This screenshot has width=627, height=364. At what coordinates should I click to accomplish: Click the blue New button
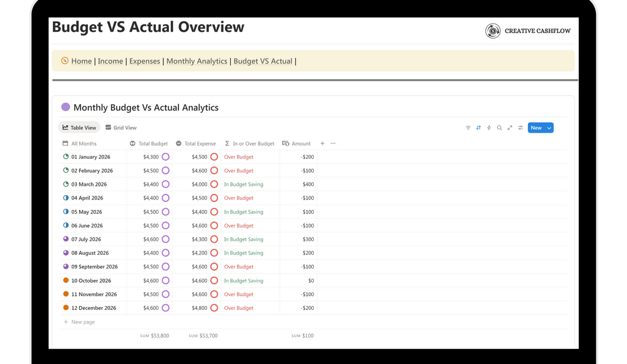click(x=536, y=128)
